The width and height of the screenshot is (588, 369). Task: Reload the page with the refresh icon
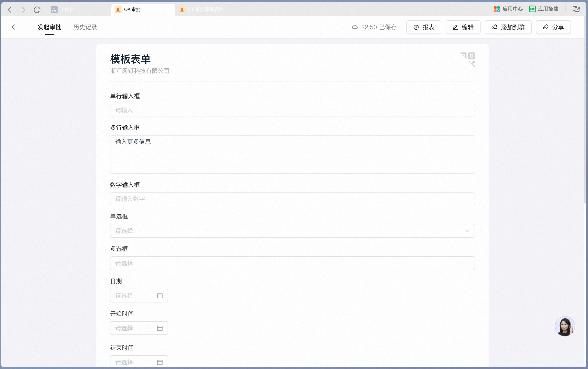[37, 10]
